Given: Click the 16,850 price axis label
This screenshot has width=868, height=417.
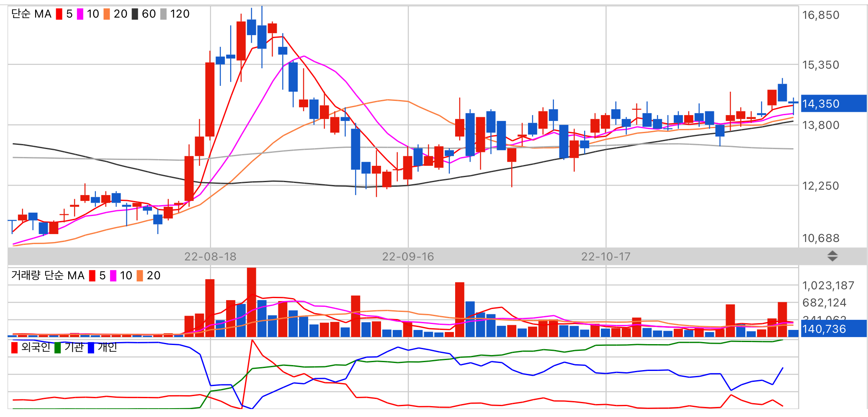Looking at the screenshot, I should (821, 15).
